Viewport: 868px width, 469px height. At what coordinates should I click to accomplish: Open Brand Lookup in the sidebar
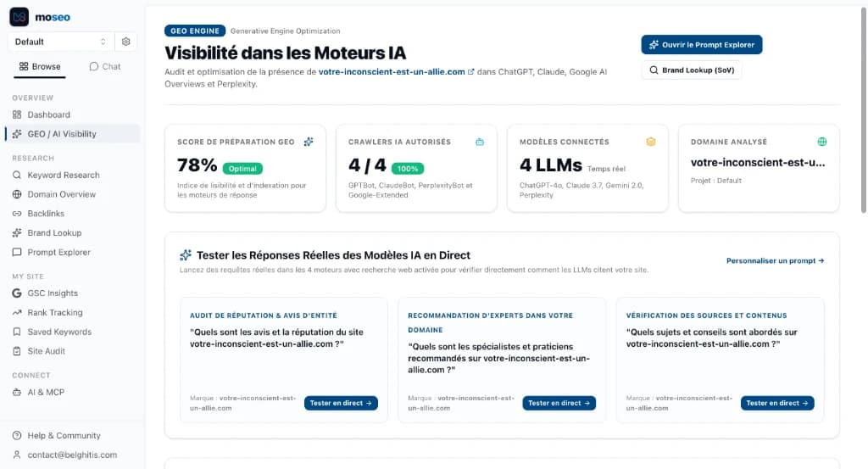[72, 233]
